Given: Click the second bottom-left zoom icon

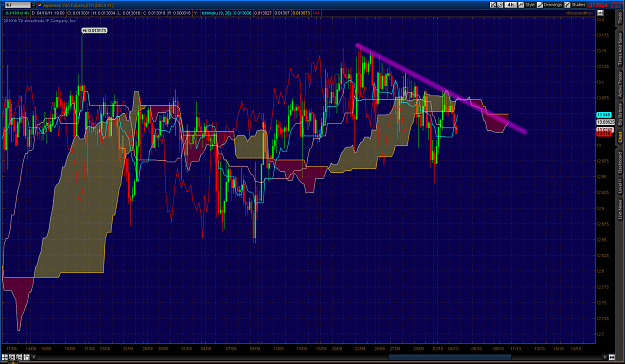Looking at the screenshot, I should point(12,357).
